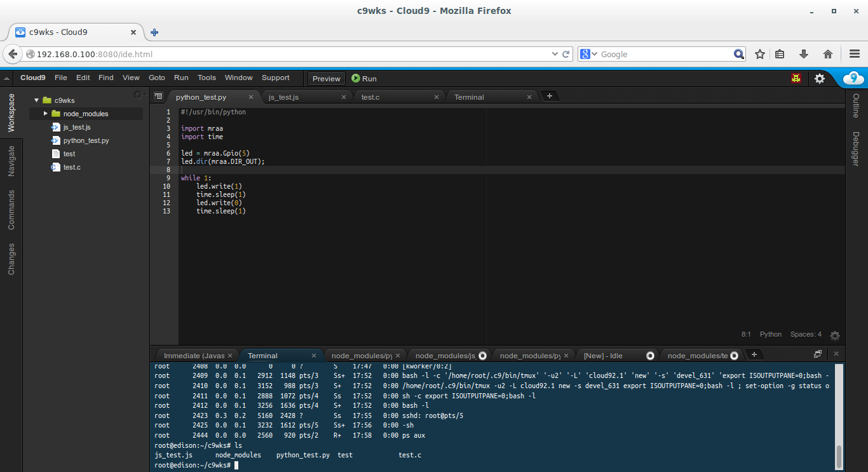Image resolution: width=868 pixels, height=472 pixels.
Task: Open the Cloud9 menu
Action: click(33, 78)
